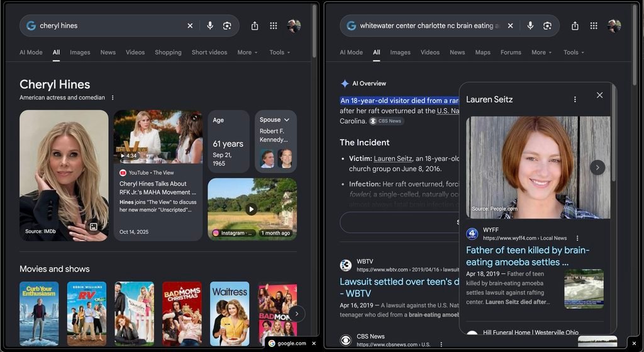Image resolution: width=644 pixels, height=352 pixels.
Task: Open Google apps grid in the left pane
Action: pyautogui.click(x=274, y=25)
